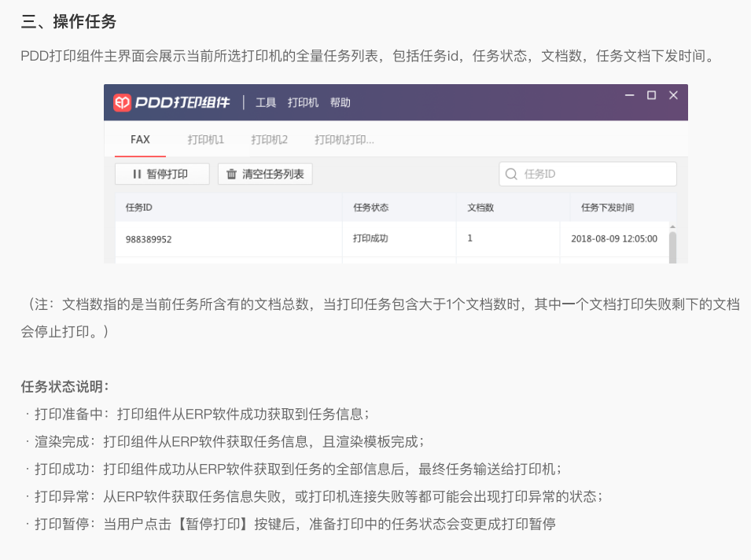Switch to the 打印机打印... tab

[344, 139]
